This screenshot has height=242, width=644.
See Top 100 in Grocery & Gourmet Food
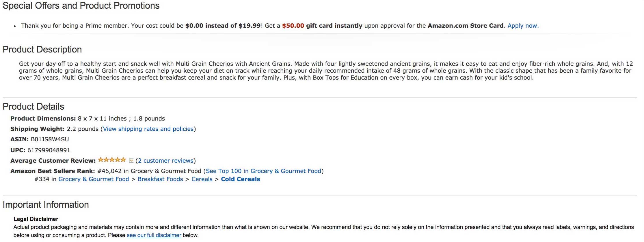tap(263, 171)
